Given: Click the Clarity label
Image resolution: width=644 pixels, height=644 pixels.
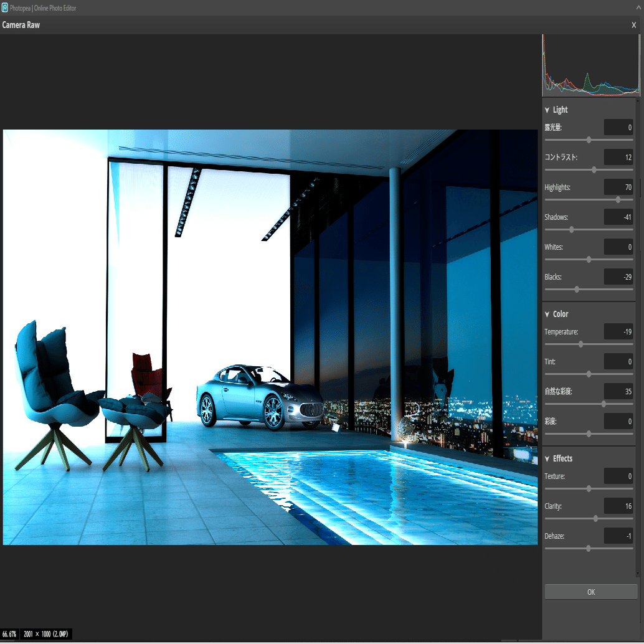Looking at the screenshot, I should coord(553,506).
